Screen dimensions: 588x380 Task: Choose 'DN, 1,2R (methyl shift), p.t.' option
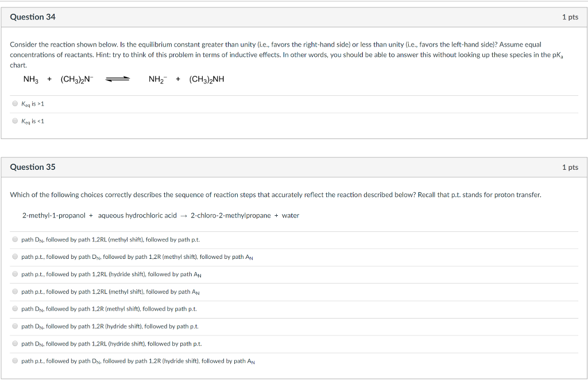(x=15, y=309)
